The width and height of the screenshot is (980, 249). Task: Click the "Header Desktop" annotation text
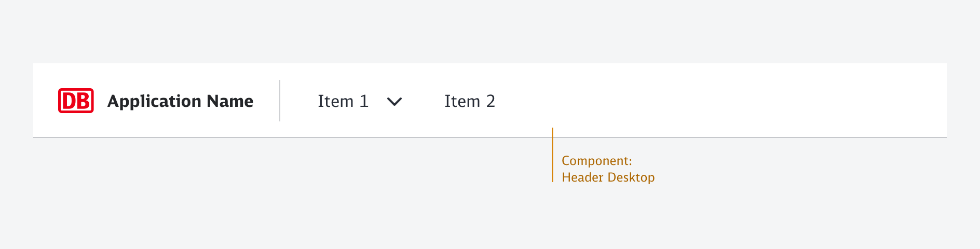click(x=608, y=177)
